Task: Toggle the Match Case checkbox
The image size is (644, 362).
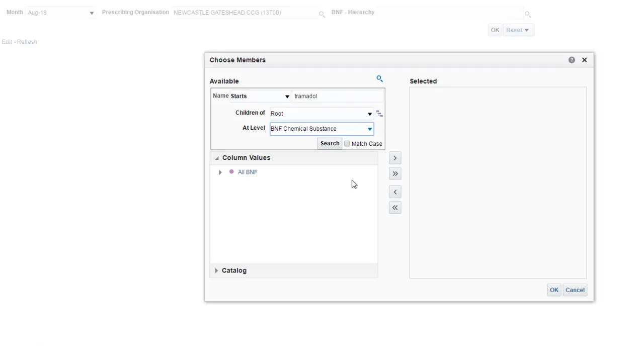Action: [x=347, y=144]
